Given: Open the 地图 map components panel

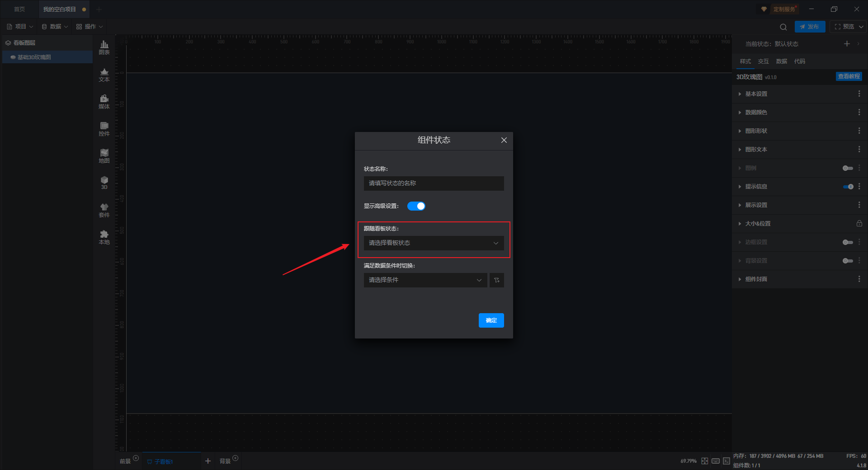Looking at the screenshot, I should click(x=104, y=156).
